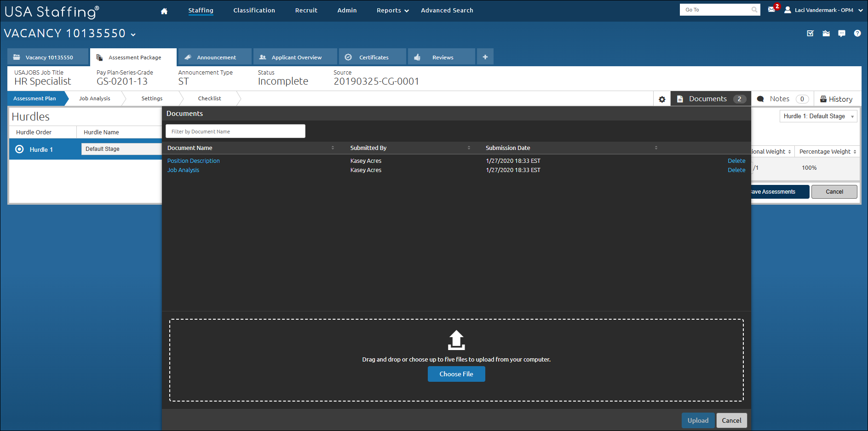868x431 pixels.
Task: Open the History panel
Action: pyautogui.click(x=836, y=99)
